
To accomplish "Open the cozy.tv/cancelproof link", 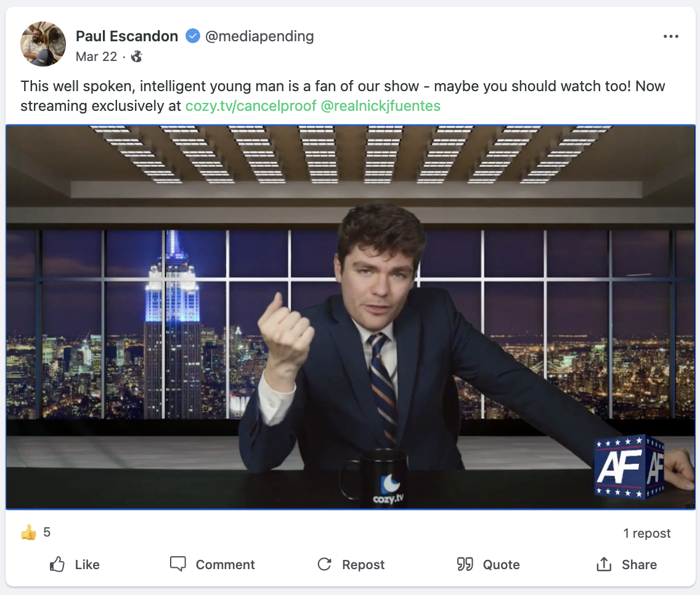I will pos(251,106).
